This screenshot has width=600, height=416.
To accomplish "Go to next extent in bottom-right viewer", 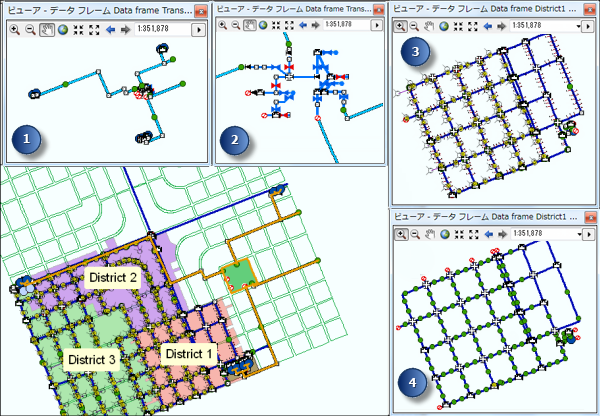I will (502, 234).
